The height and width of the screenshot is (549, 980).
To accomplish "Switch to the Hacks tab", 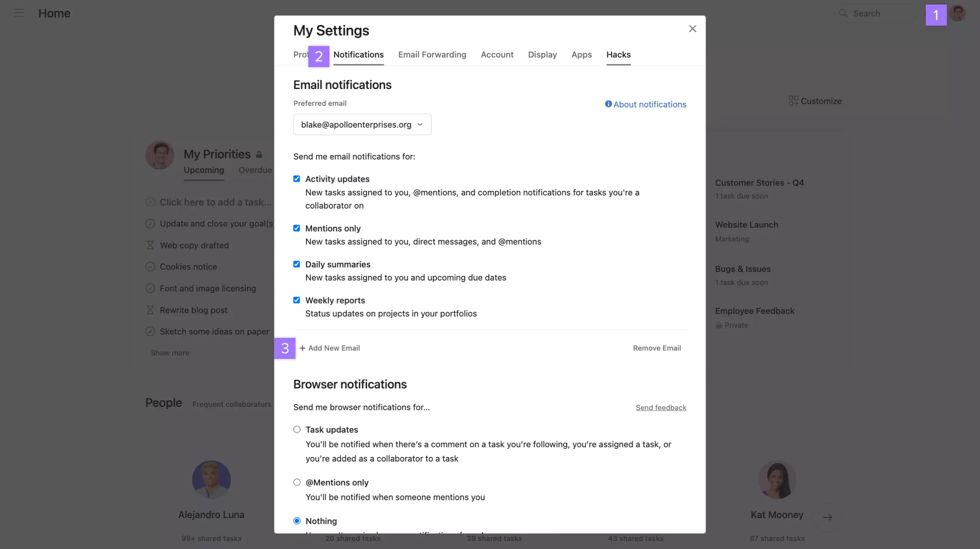I will [x=619, y=54].
